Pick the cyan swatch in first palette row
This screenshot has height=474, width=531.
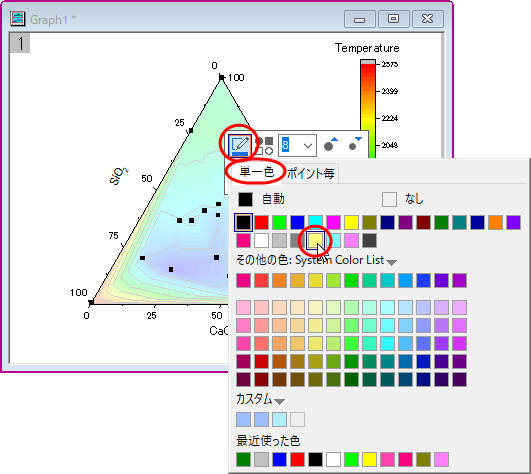tap(315, 222)
